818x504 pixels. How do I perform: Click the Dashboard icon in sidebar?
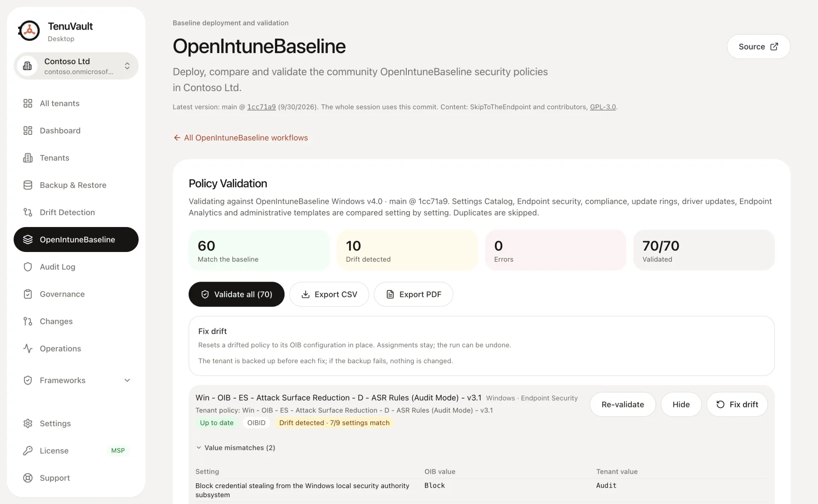[x=28, y=131]
